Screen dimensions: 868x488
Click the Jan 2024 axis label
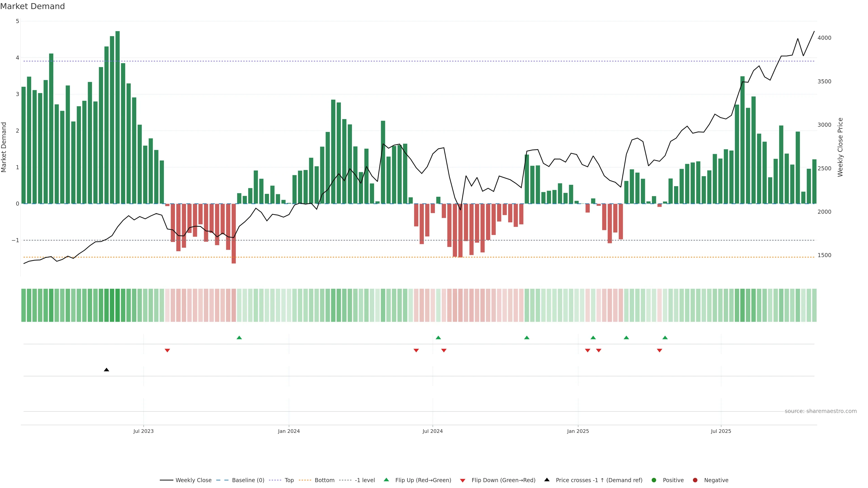[289, 432]
